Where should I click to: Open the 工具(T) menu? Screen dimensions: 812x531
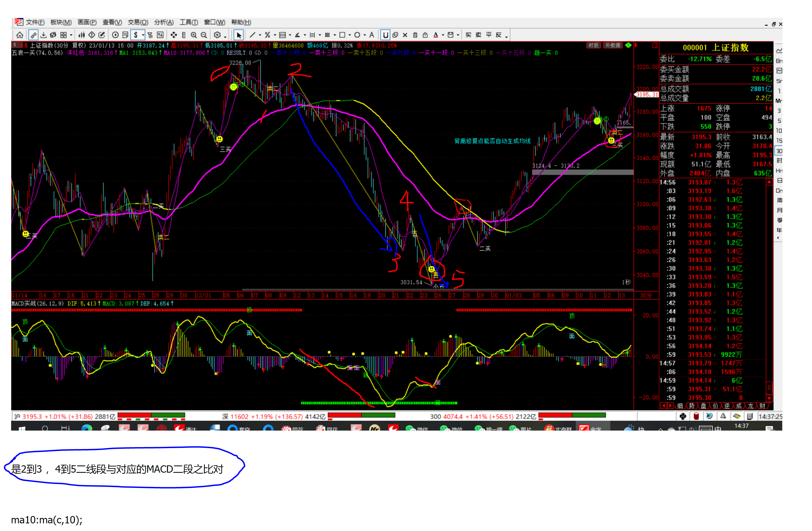coord(189,22)
